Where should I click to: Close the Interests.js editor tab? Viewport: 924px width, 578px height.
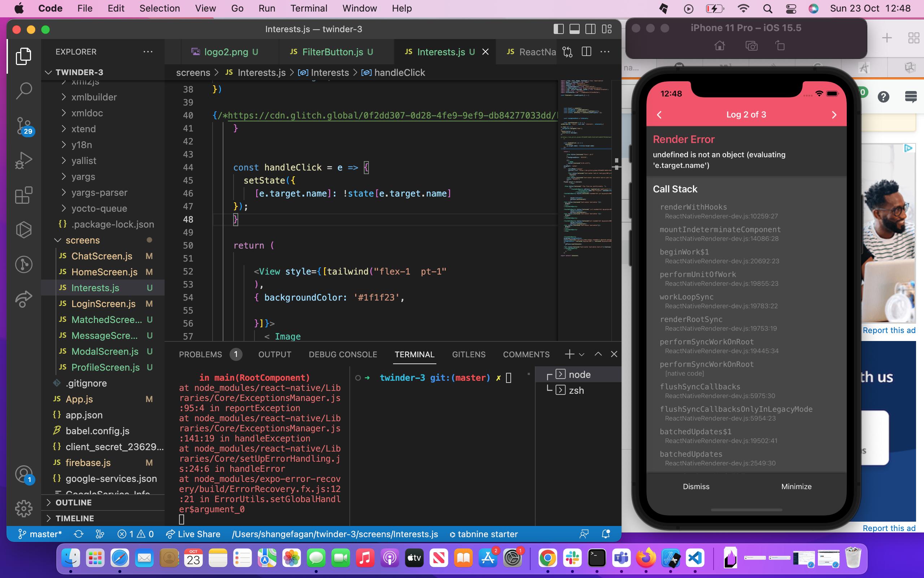tap(485, 52)
